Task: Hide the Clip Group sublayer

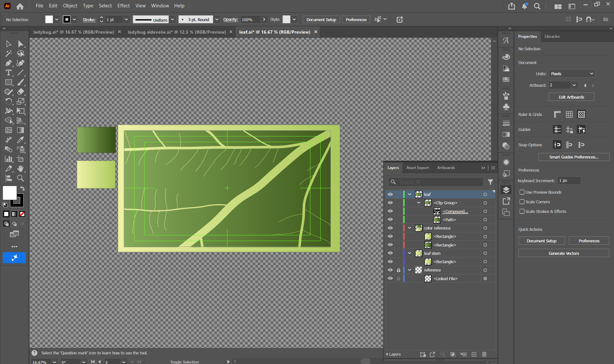Action: click(x=390, y=203)
